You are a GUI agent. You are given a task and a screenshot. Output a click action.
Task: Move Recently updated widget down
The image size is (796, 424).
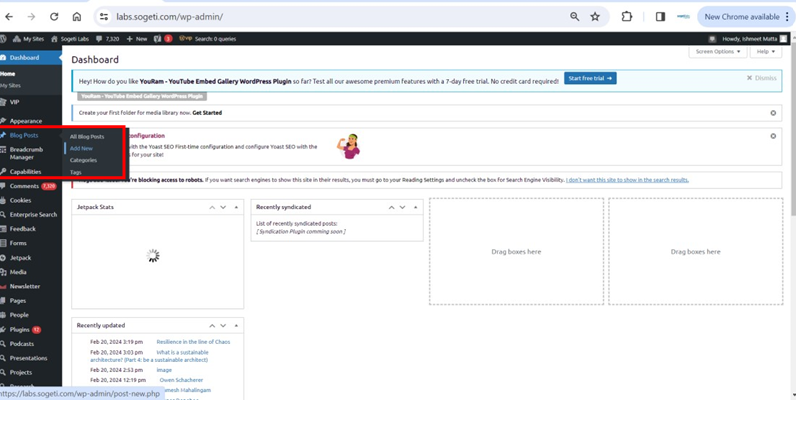coord(223,325)
